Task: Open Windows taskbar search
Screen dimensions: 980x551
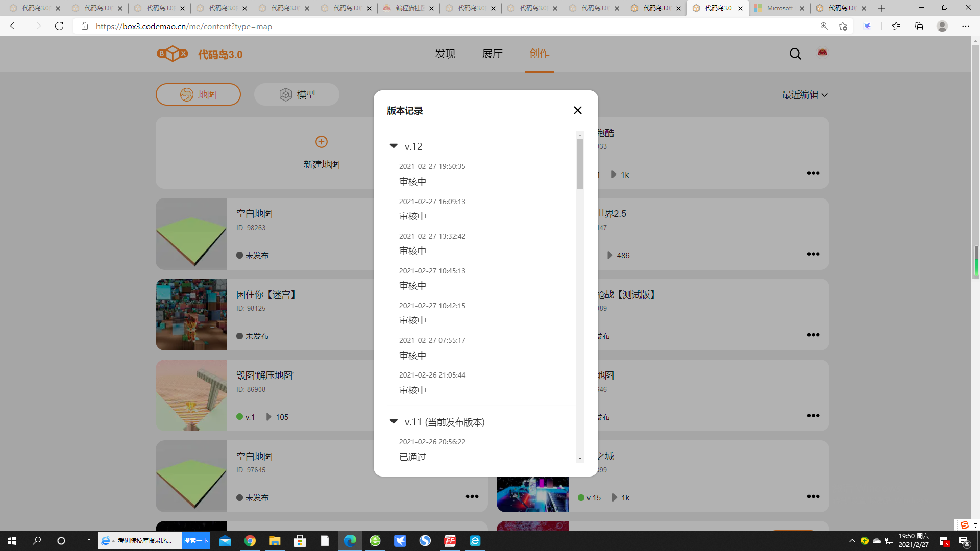Action: point(37,541)
